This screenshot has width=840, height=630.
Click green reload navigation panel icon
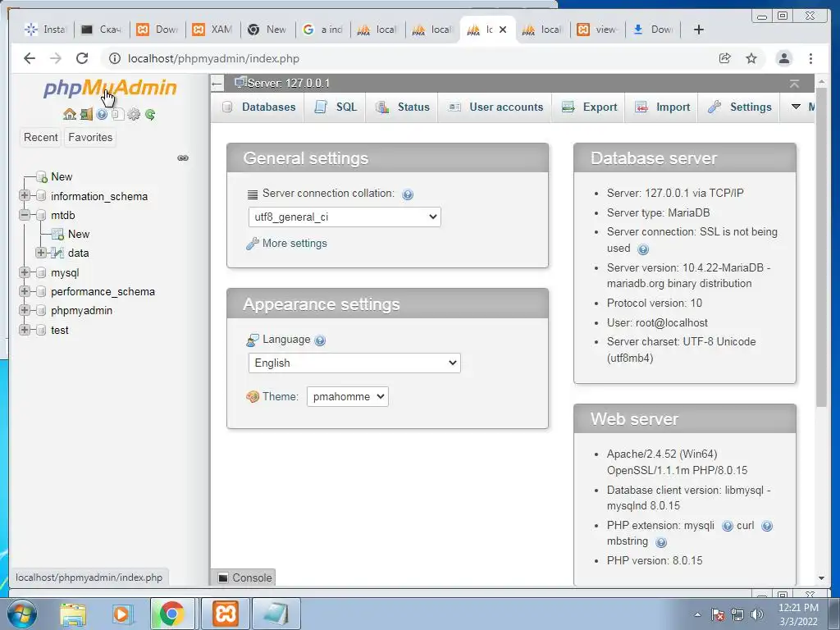pos(150,114)
